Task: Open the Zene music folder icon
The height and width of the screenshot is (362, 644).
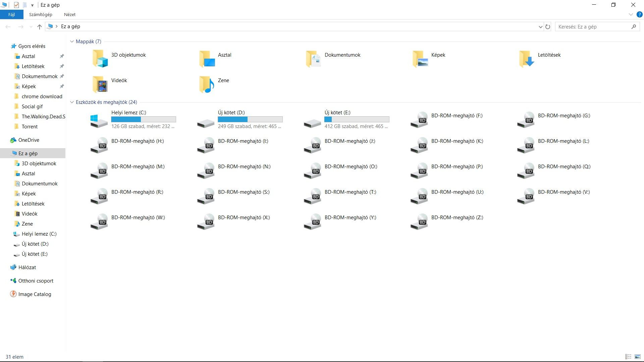Action: click(x=206, y=84)
